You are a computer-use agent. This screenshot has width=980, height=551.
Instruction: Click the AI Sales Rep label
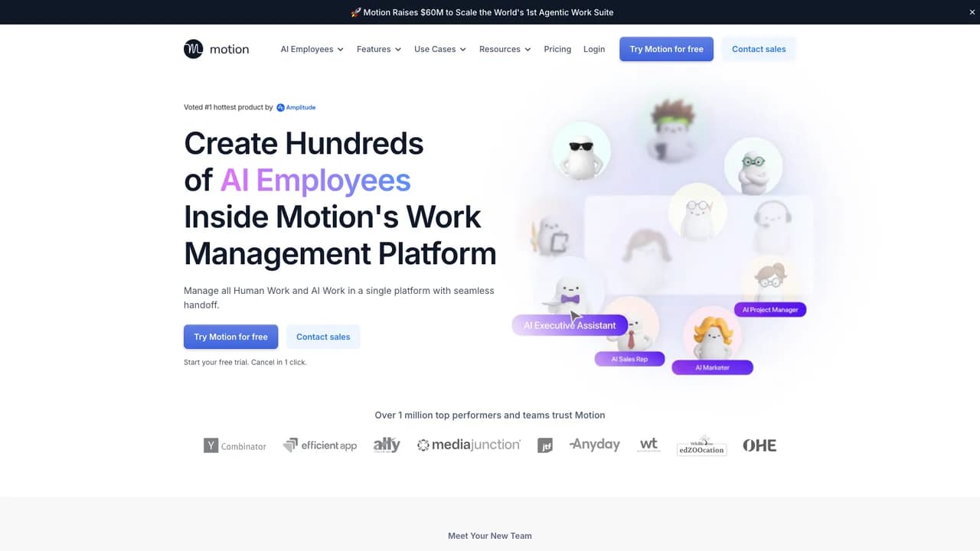click(629, 359)
